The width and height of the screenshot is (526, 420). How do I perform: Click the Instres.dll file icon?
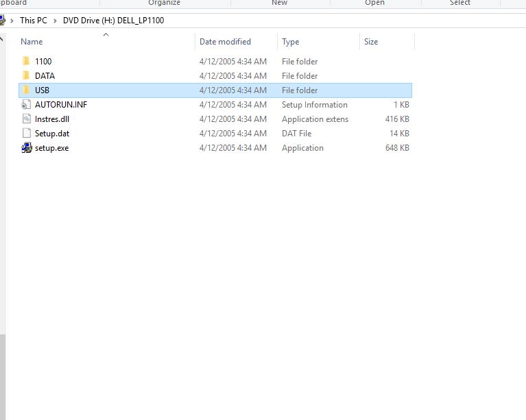pyautogui.click(x=26, y=119)
